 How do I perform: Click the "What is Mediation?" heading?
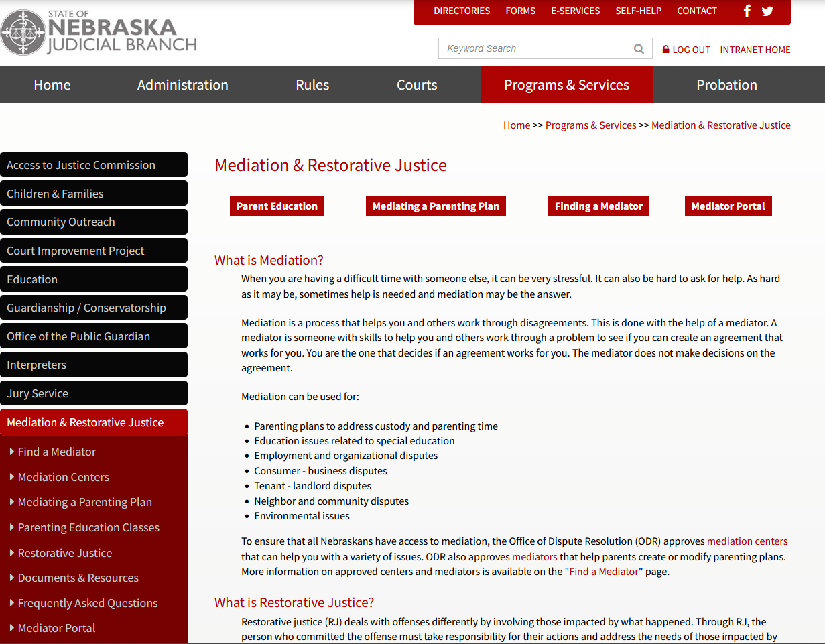click(x=269, y=260)
